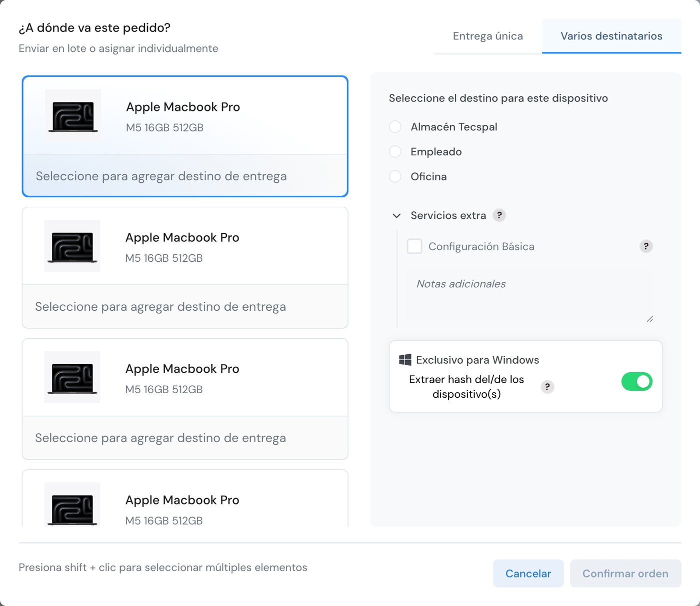Viewport: 700px width, 606px height.
Task: Click the Exclusivo para Windows label
Action: [477, 360]
